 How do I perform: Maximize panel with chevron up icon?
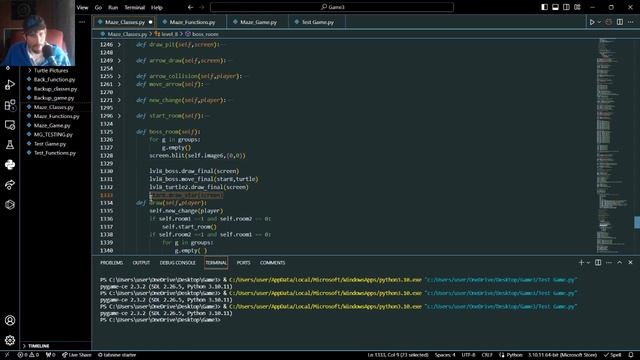tap(620, 262)
